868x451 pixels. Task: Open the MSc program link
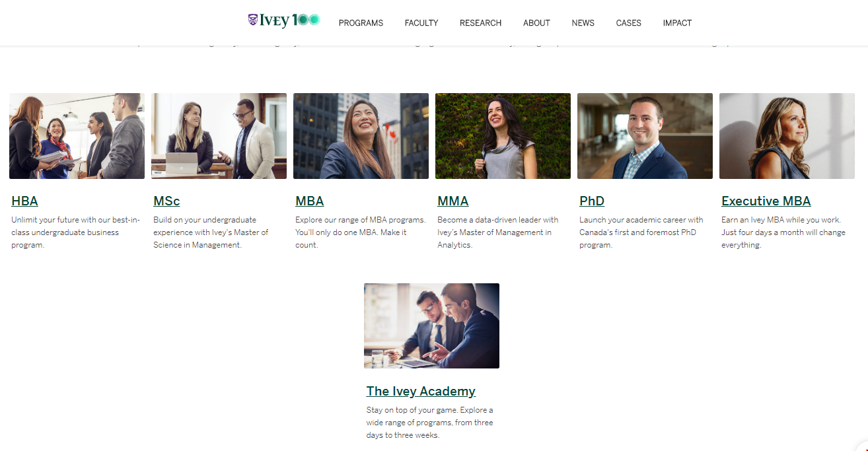pos(166,201)
